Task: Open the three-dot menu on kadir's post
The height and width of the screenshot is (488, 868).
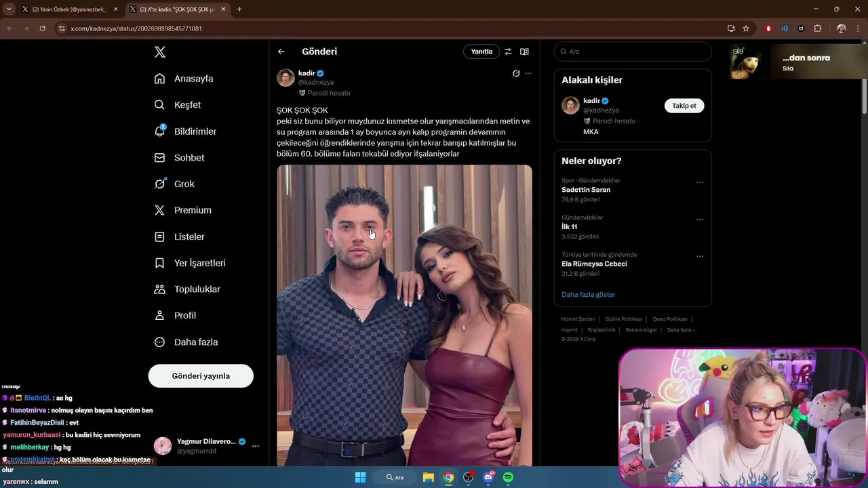Action: 528,73
